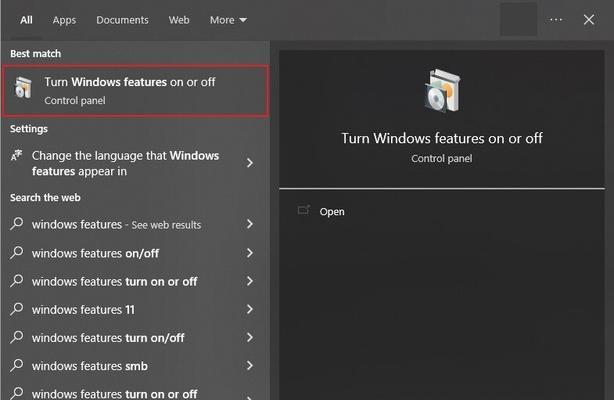The image size is (614, 400).
Task: Select the Web tab
Action: (x=179, y=20)
